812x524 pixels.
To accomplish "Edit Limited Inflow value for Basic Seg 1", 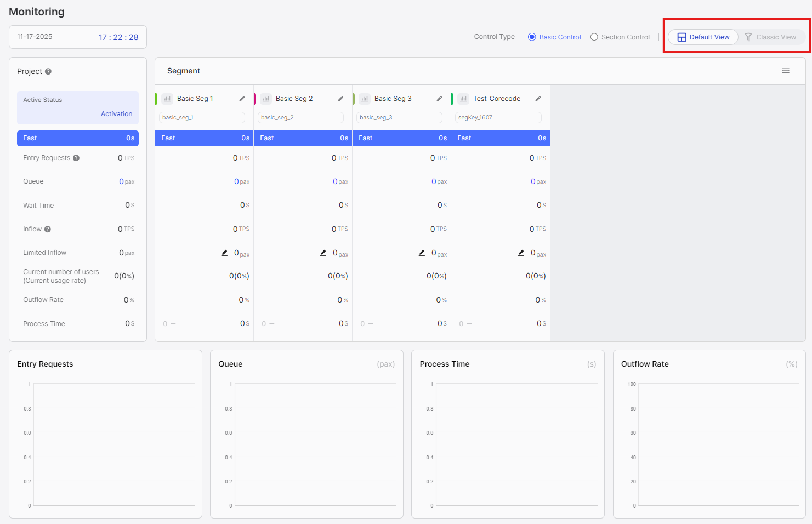I will (x=224, y=253).
